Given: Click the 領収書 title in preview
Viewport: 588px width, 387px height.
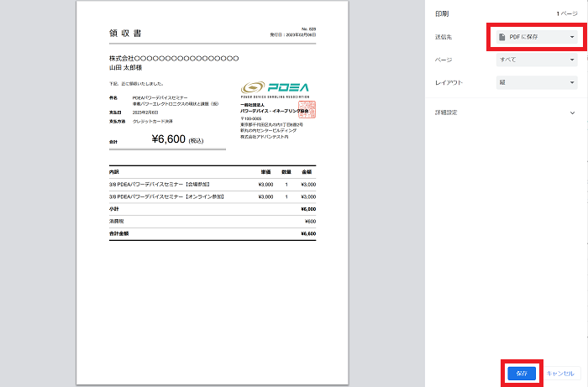Looking at the screenshot, I should [125, 34].
